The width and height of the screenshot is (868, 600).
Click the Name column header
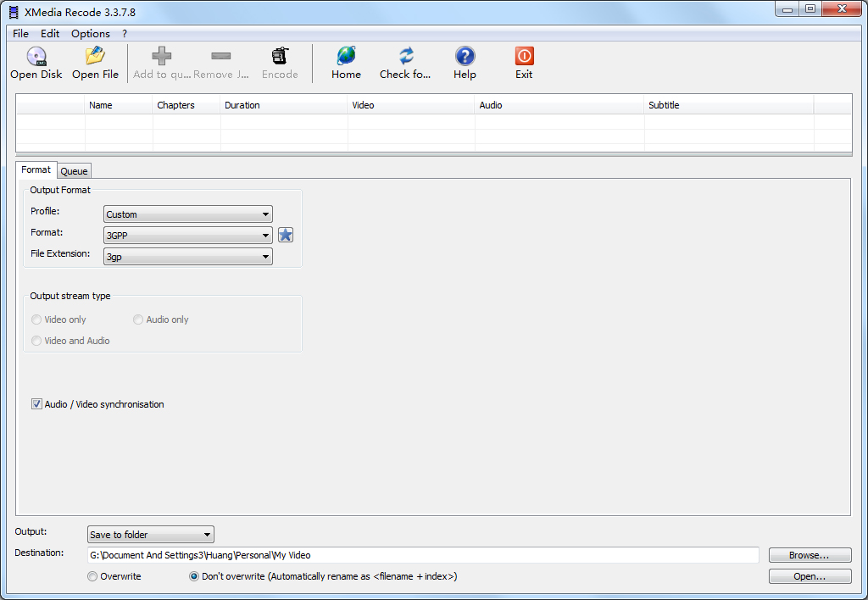[x=119, y=105]
